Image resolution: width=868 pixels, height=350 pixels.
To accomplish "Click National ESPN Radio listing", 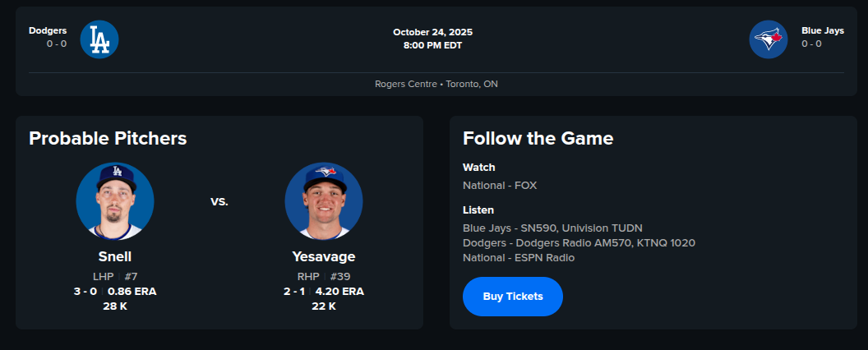I will pyautogui.click(x=519, y=257).
